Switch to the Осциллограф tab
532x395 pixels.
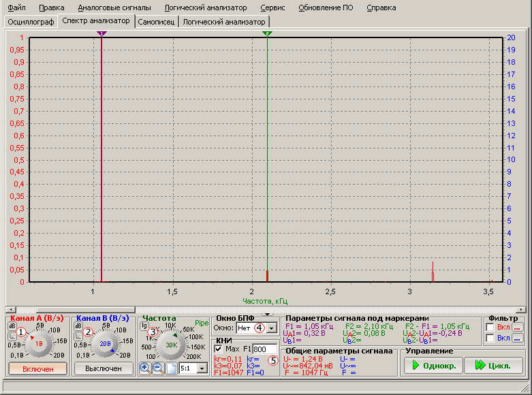point(30,22)
